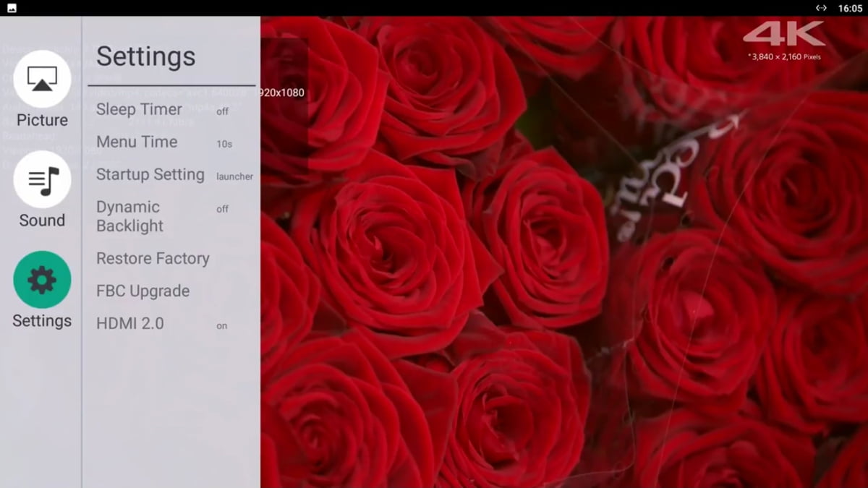Open the Picture settings icon
Viewport: 868px width, 488px height.
(x=42, y=79)
